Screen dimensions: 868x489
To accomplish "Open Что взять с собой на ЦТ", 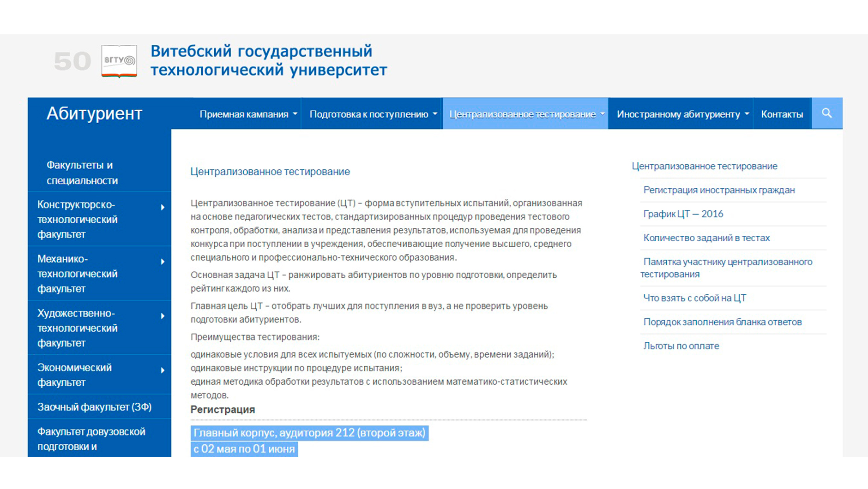I will pyautogui.click(x=694, y=298).
